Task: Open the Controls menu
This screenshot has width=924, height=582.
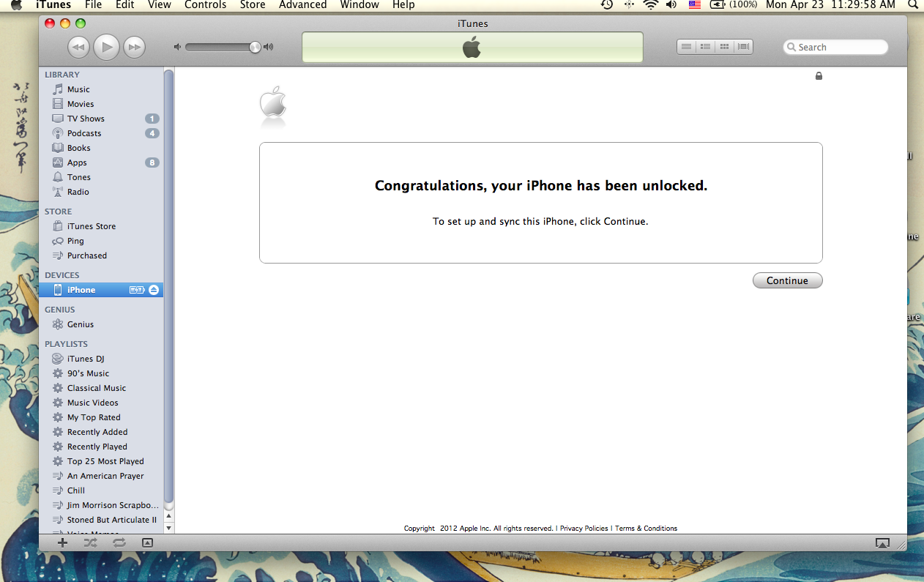Action: click(x=205, y=5)
